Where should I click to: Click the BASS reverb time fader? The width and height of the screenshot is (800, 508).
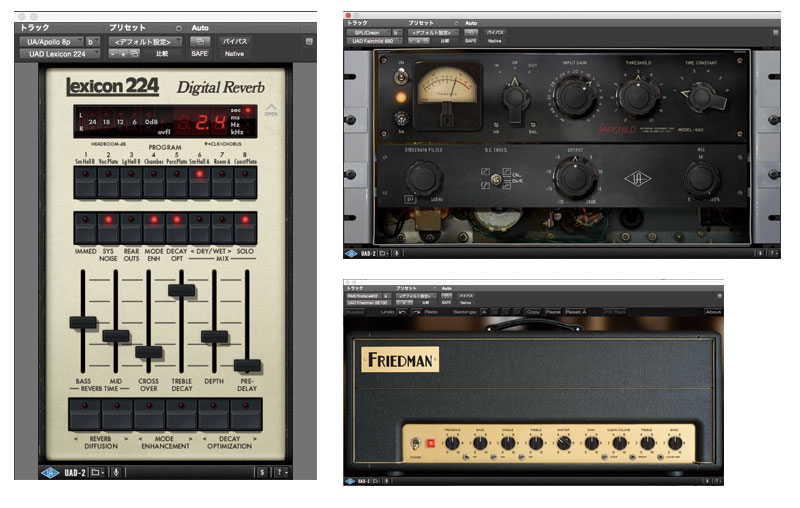point(83,322)
